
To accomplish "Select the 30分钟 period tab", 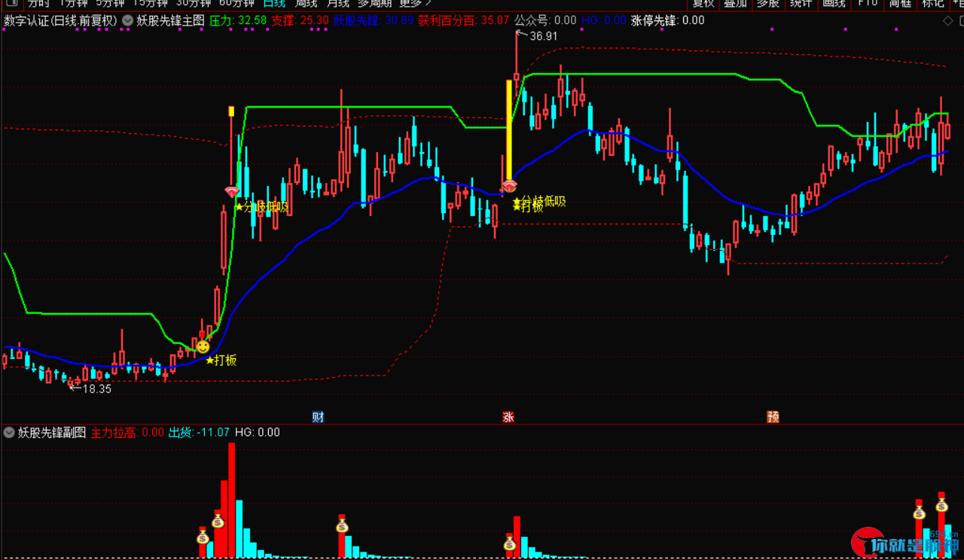I will pyautogui.click(x=193, y=3).
